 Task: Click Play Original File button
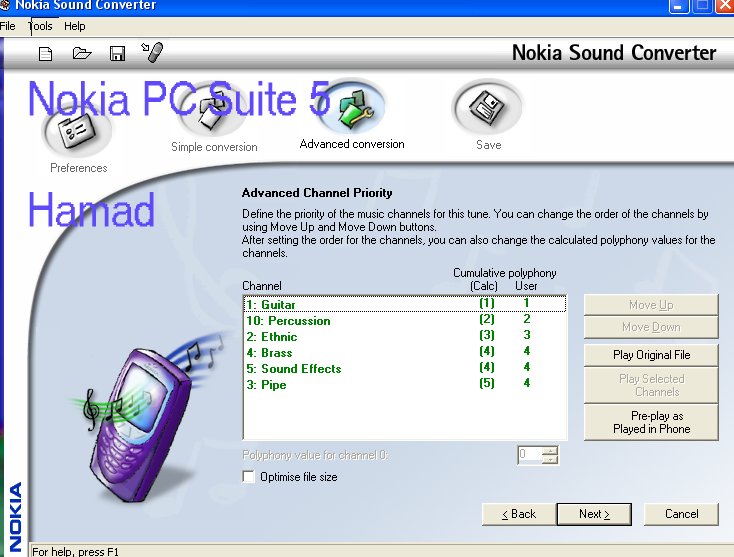click(651, 355)
